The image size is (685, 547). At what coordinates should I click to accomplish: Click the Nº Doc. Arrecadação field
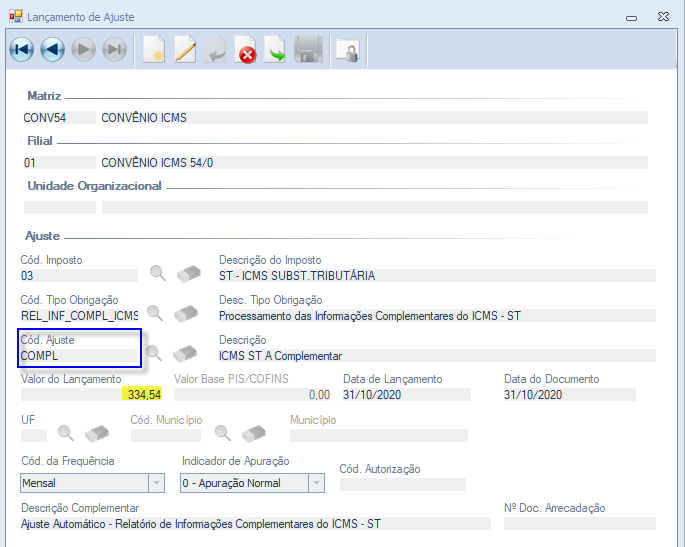(580, 523)
